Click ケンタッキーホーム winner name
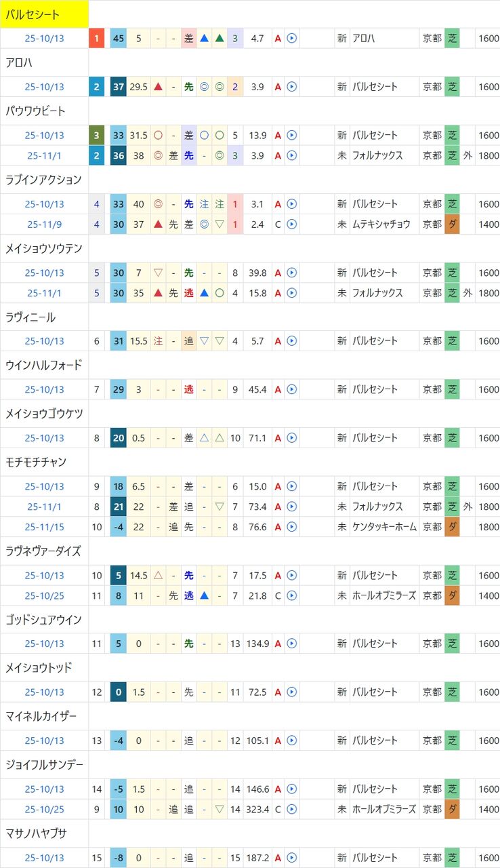Viewport: 500px width, 868px height. click(x=383, y=527)
